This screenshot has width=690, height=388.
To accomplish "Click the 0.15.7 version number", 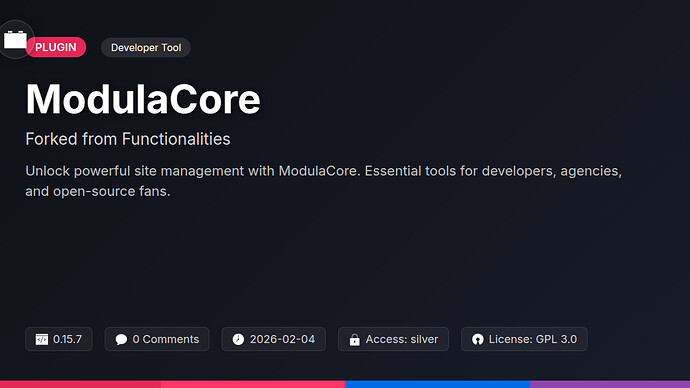I will [67, 339].
